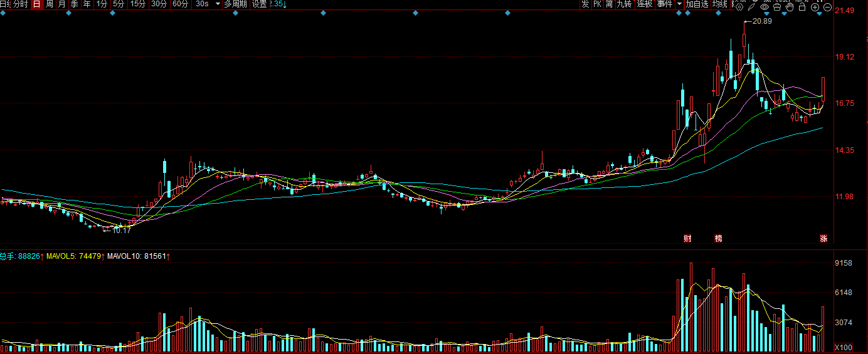Switch to 月 monthly period
Image resolution: width=868 pixels, height=354 pixels.
coord(61,4)
